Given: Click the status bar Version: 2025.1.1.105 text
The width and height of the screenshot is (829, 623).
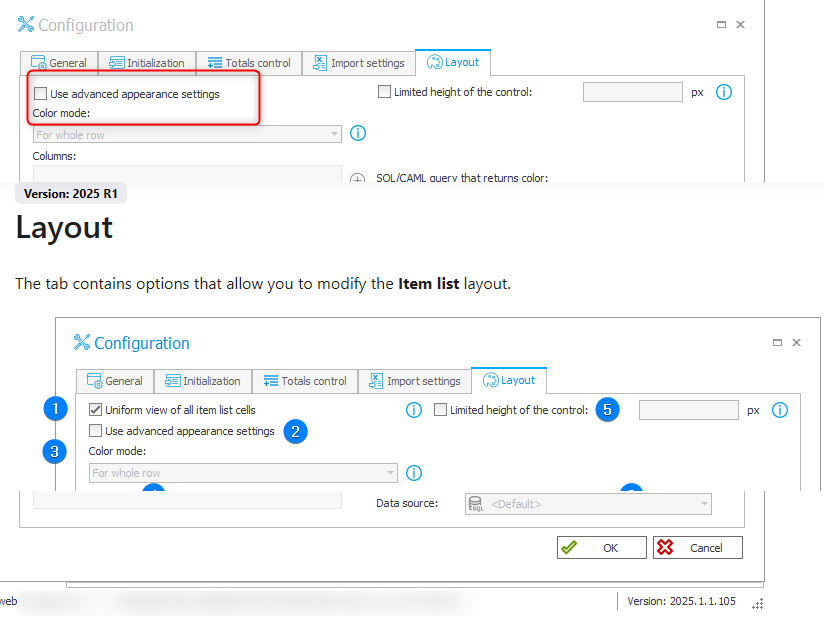Looking at the screenshot, I should pos(681,601).
